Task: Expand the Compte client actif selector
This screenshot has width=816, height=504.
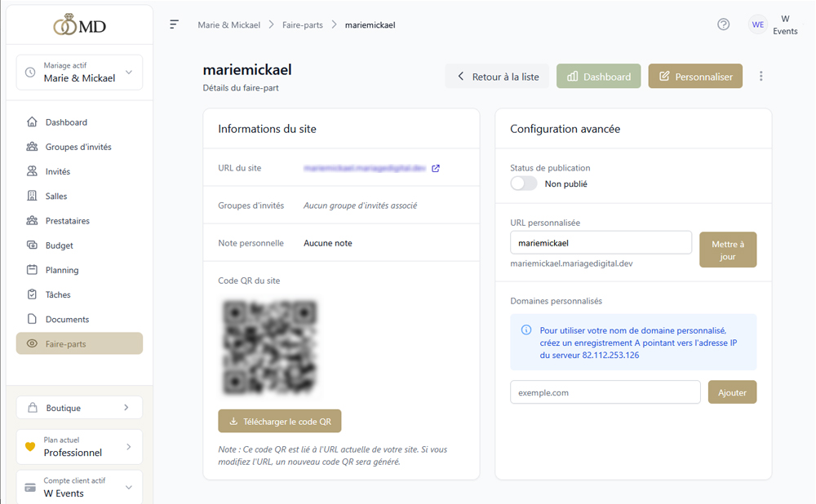Action: [80, 488]
